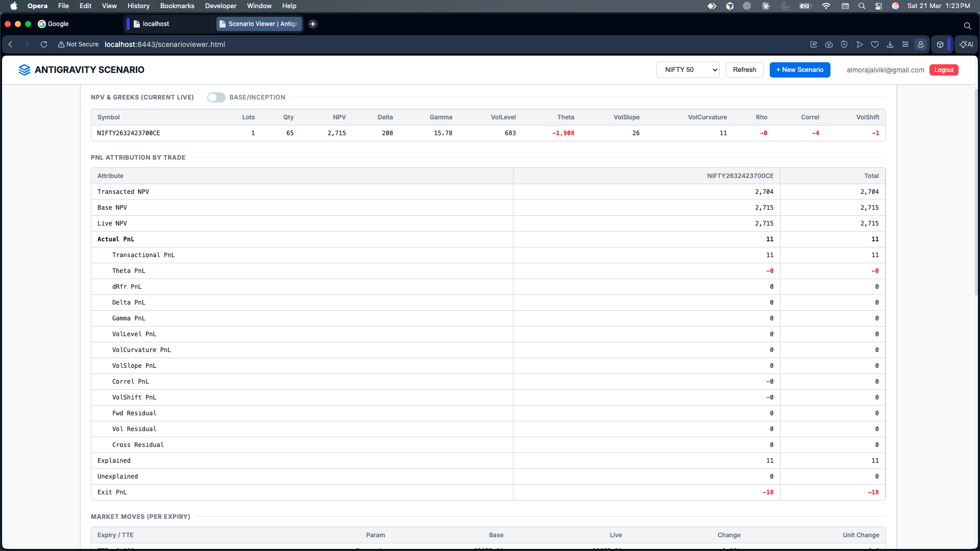980x551 pixels.
Task: Click the Refresh button
Action: click(x=744, y=70)
